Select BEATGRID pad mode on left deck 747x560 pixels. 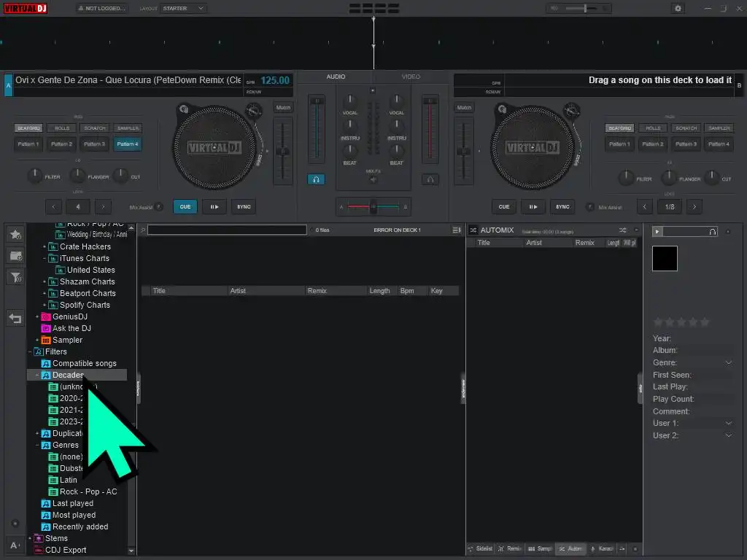pyautogui.click(x=28, y=128)
